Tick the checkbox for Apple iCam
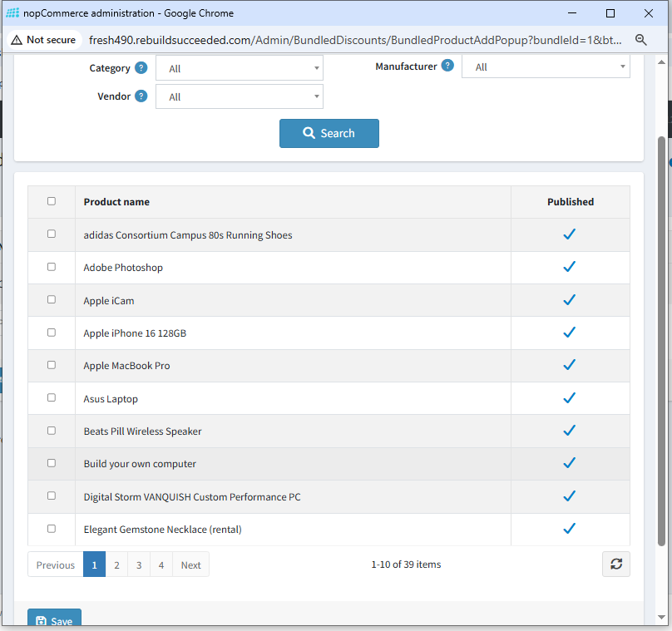The image size is (672, 631). coord(52,299)
